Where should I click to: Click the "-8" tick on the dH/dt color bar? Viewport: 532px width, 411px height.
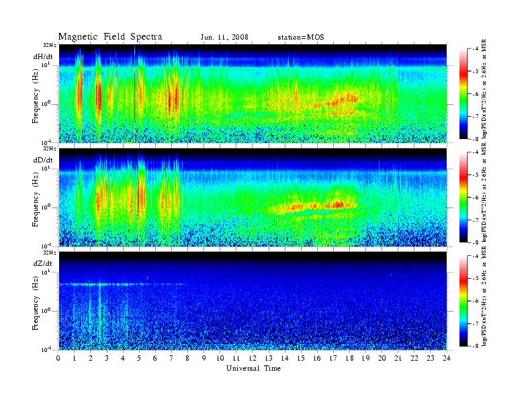click(x=476, y=139)
